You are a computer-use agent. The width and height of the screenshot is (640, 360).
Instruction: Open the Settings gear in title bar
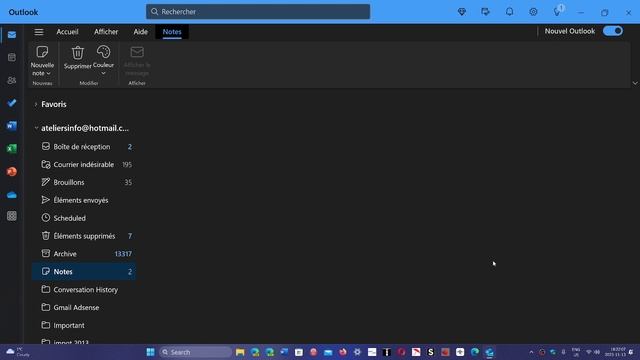pos(533,12)
